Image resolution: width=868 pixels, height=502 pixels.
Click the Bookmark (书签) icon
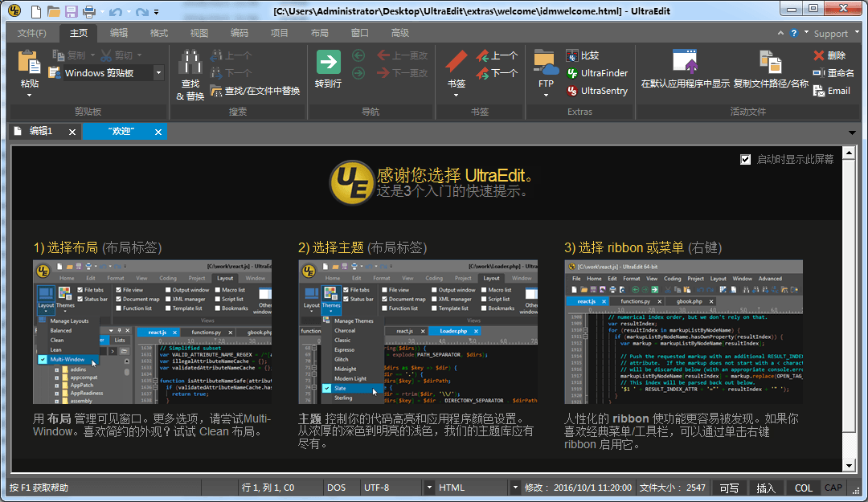(x=457, y=63)
